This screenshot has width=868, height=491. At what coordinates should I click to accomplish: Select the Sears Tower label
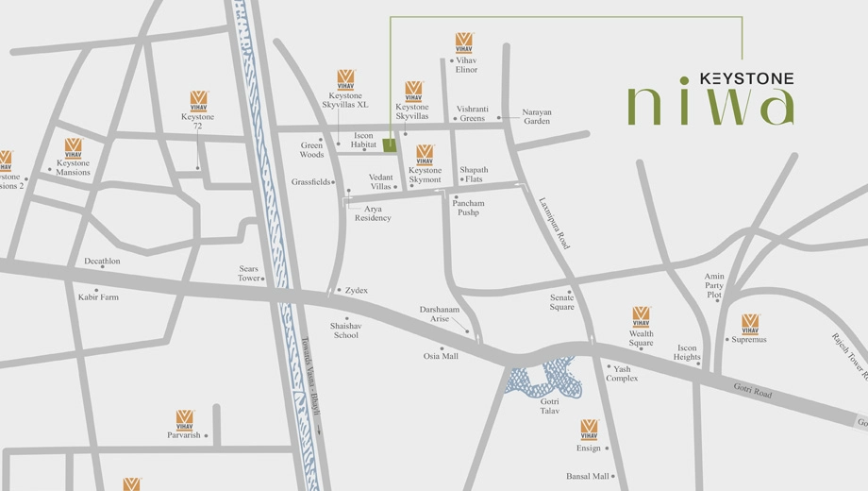(248, 273)
